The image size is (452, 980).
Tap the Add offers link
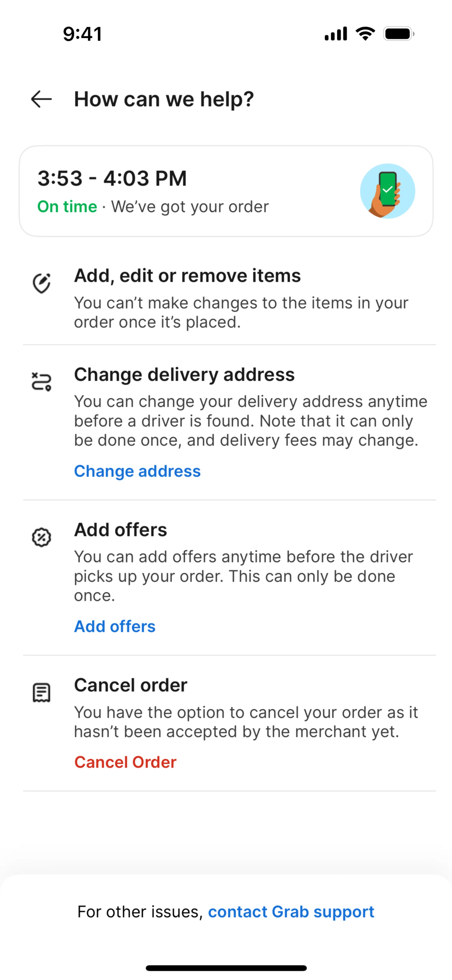[x=114, y=627]
